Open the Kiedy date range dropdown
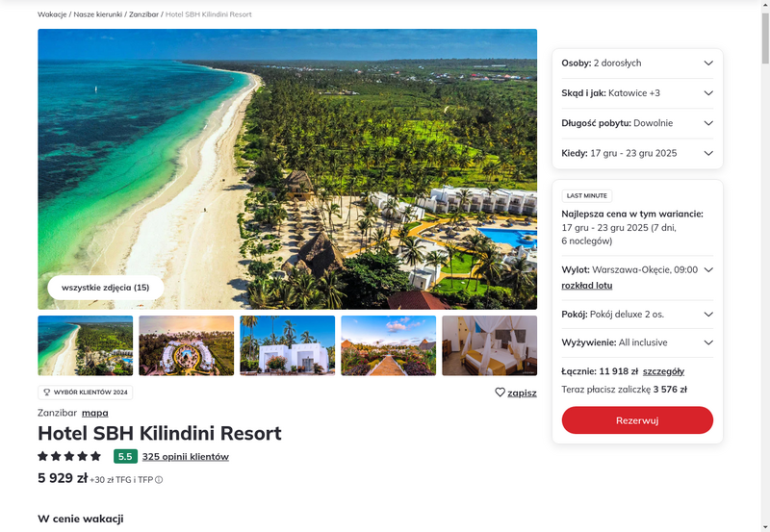The image size is (770, 532). click(x=637, y=153)
